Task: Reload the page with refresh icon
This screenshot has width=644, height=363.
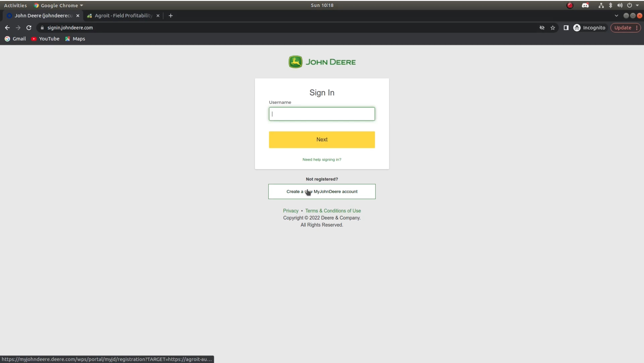Action: (x=29, y=28)
